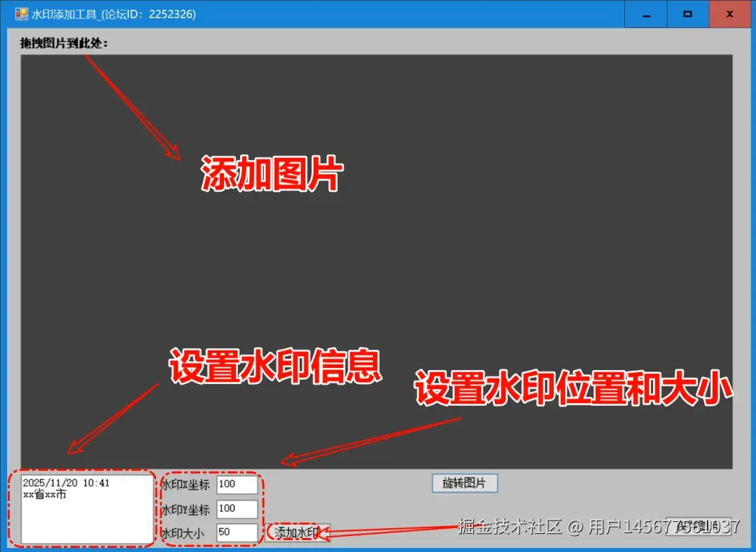Click the 水印大小 input field showing 50
Screen dimensions: 756x552
238,532
